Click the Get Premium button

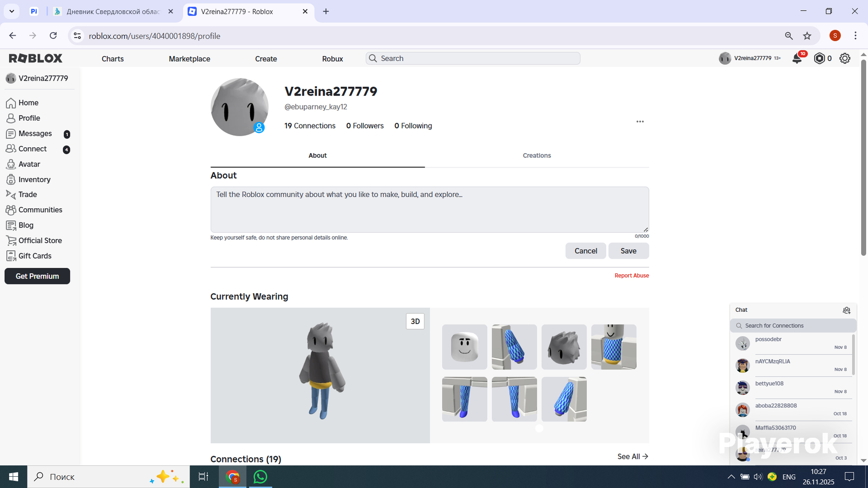click(x=37, y=276)
